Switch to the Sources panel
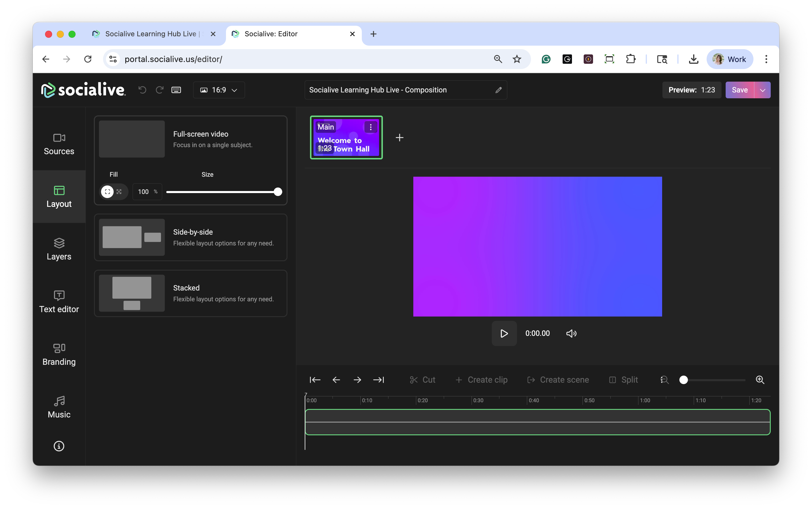 [x=59, y=144]
